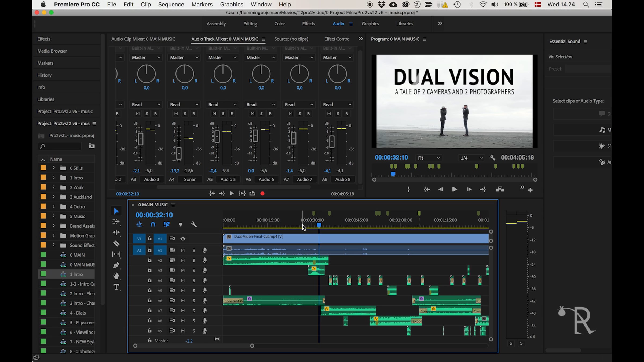
Task: Play in the Audio Track Mixer
Action: (x=232, y=193)
